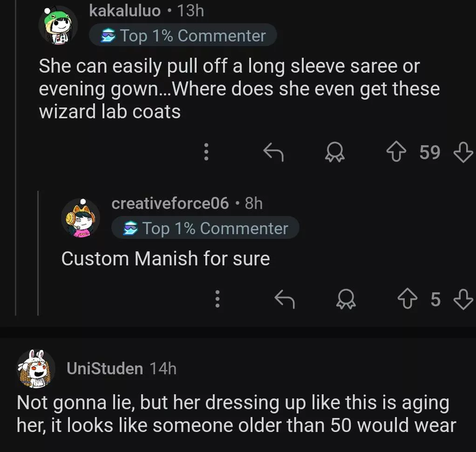
Task: Click creativeforce06's headphone avatar
Action: tap(80, 218)
